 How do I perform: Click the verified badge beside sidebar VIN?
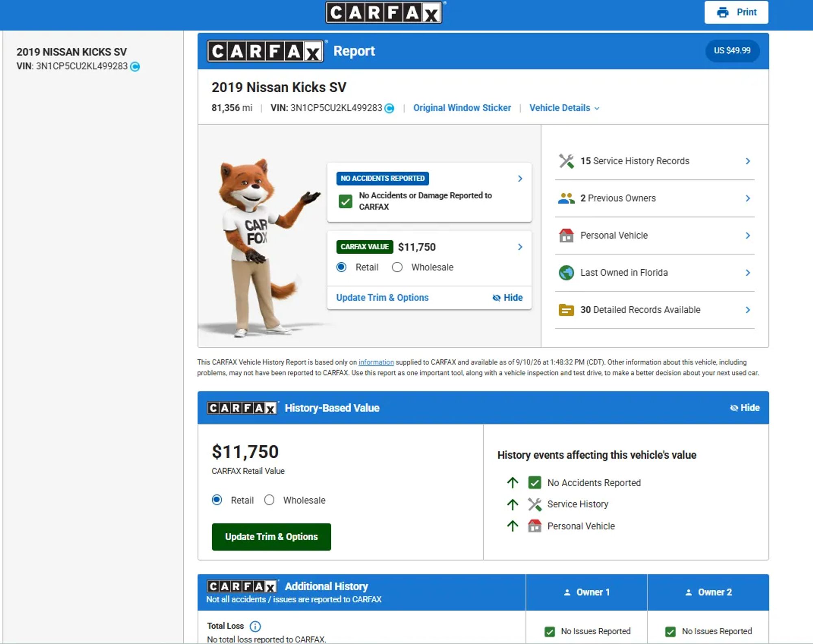click(135, 66)
